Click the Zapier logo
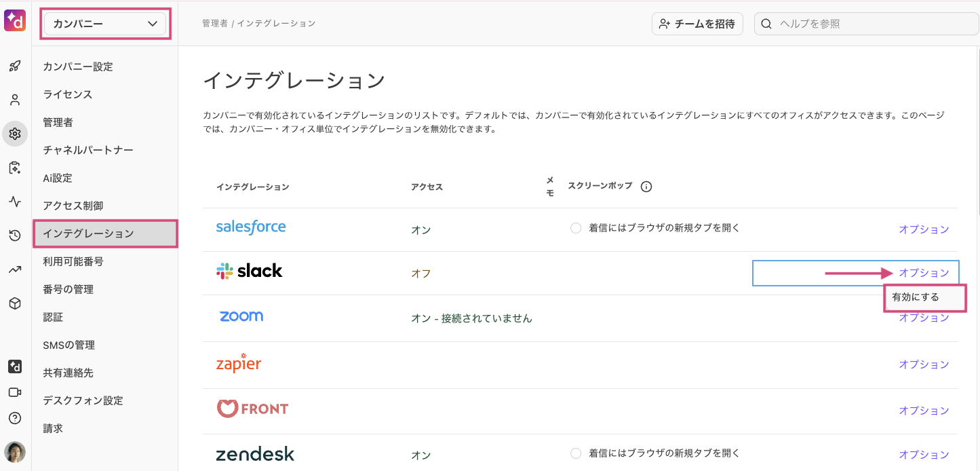Screen dimensions: 980x471 point(238,362)
